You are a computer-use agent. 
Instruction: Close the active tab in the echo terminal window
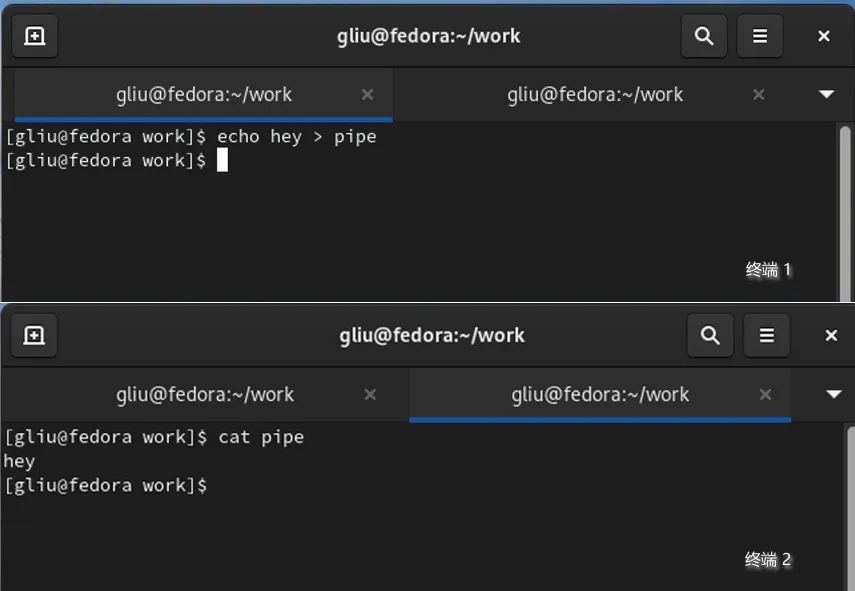pyautogui.click(x=367, y=95)
